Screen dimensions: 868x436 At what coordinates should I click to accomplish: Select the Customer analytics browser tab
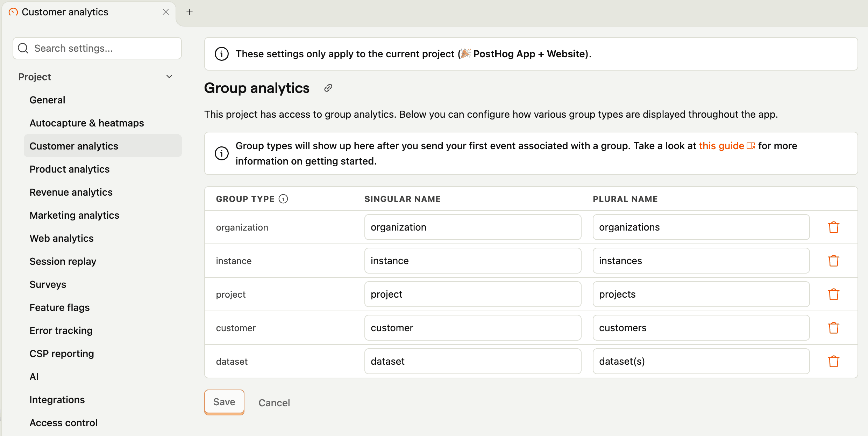(x=64, y=12)
